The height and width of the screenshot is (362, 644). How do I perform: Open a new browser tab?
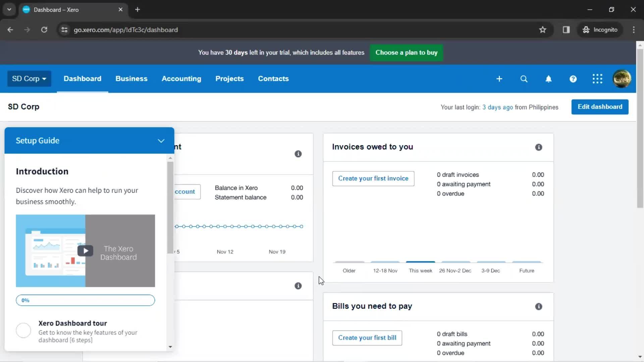click(138, 9)
